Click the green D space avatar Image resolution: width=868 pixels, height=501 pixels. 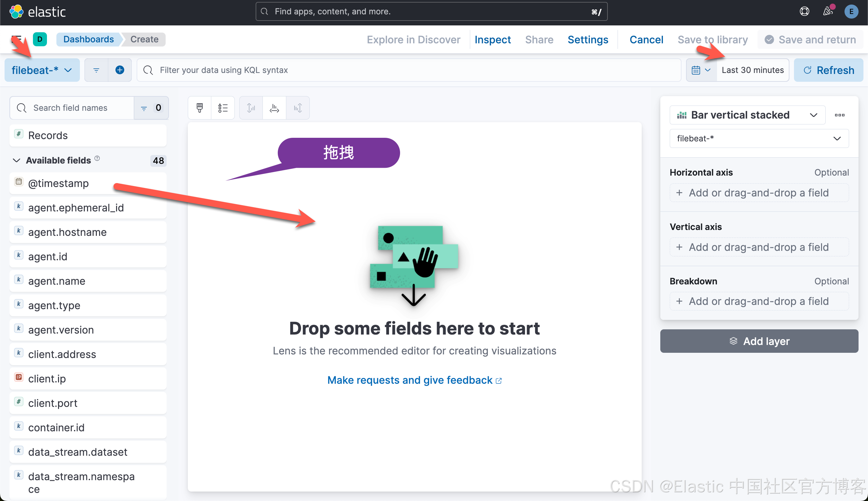(39, 39)
